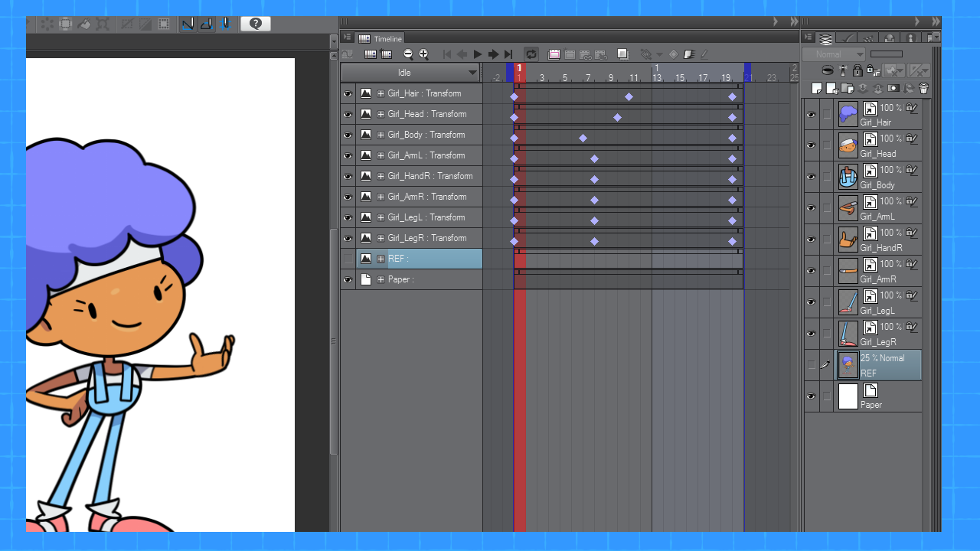Play the animation
Viewport: 980px width, 551px height.
[x=478, y=54]
